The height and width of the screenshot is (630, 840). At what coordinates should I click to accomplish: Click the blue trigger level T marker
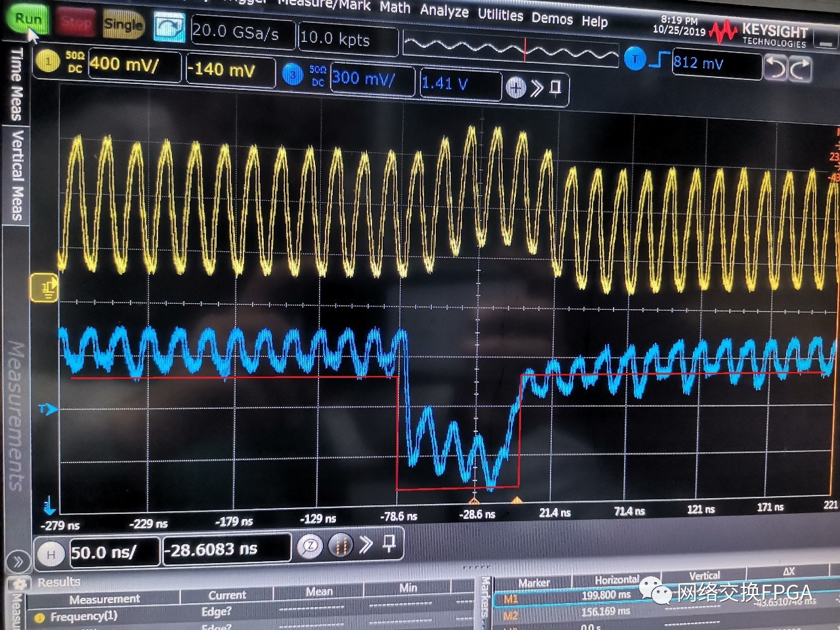pyautogui.click(x=48, y=409)
